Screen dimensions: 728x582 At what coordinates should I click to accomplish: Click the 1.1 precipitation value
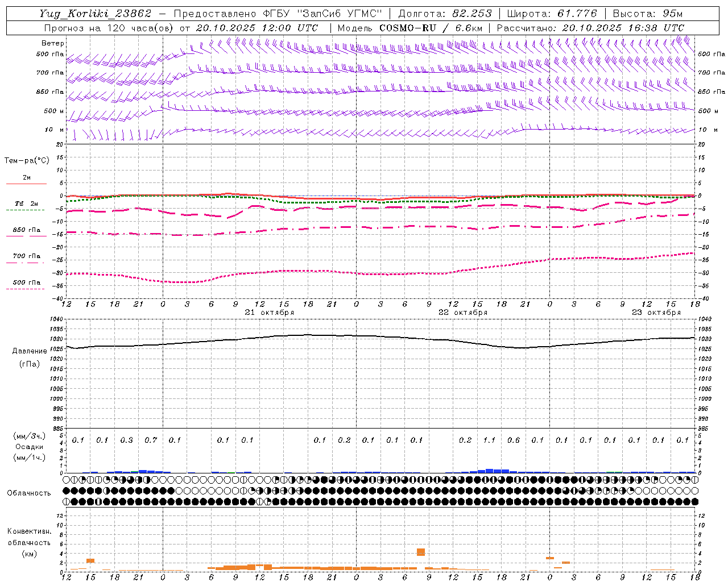point(489,440)
